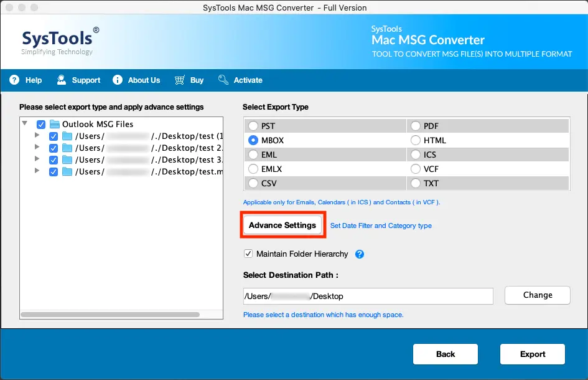Viewport: 588px width, 380px height.
Task: Click the destination path input field
Action: 367,296
